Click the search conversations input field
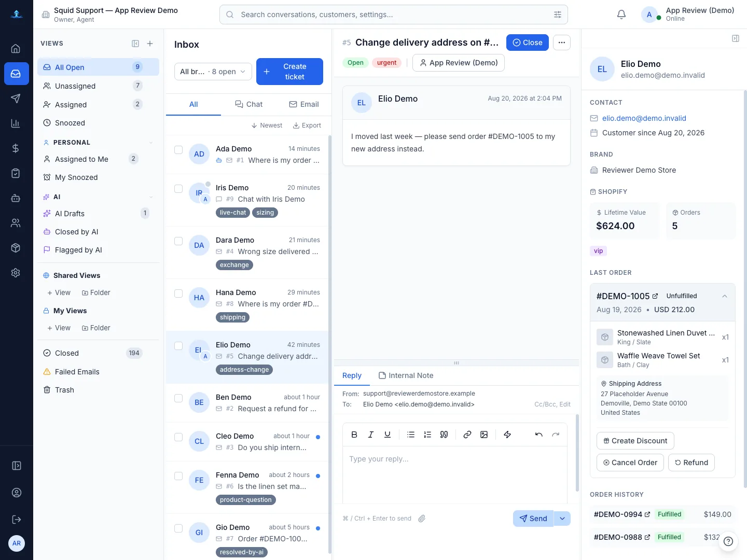 pos(394,15)
